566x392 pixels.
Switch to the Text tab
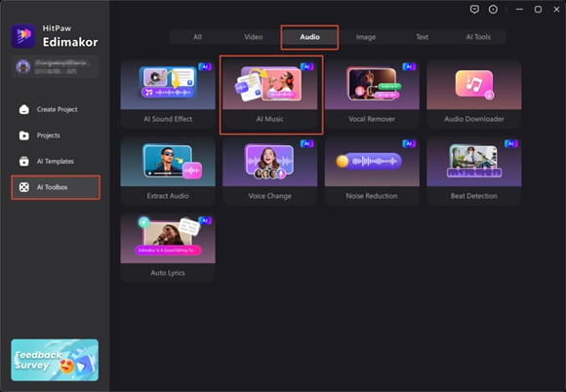pos(422,37)
